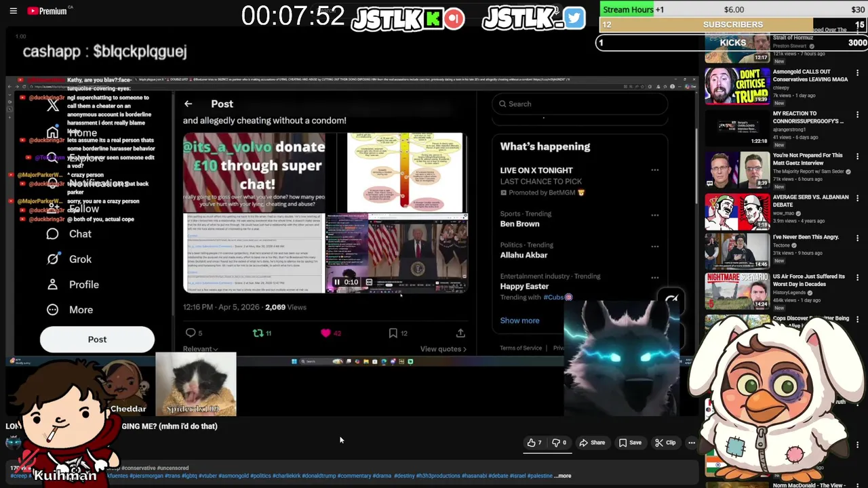Click the Windows Start icon in streamed taskbar

[294, 361]
